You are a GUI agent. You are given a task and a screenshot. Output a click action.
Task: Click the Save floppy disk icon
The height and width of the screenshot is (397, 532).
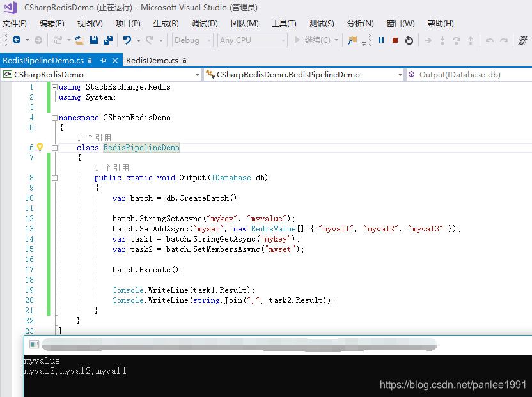(94, 40)
